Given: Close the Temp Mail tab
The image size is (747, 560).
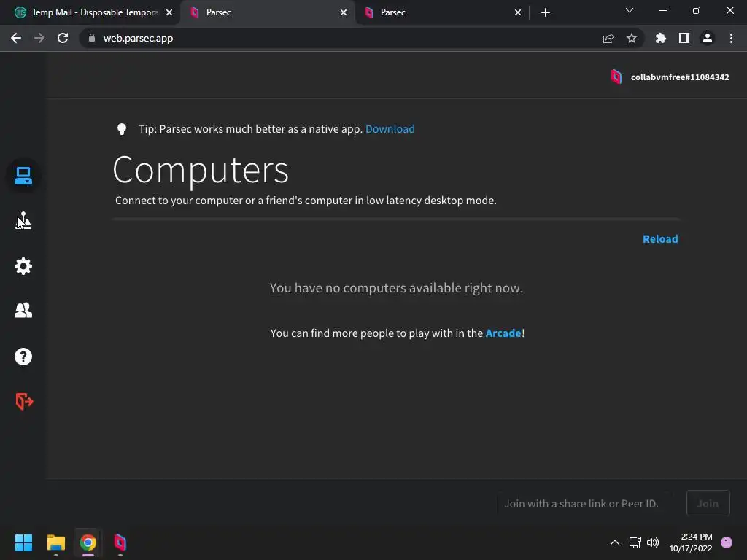Looking at the screenshot, I should 169,12.
